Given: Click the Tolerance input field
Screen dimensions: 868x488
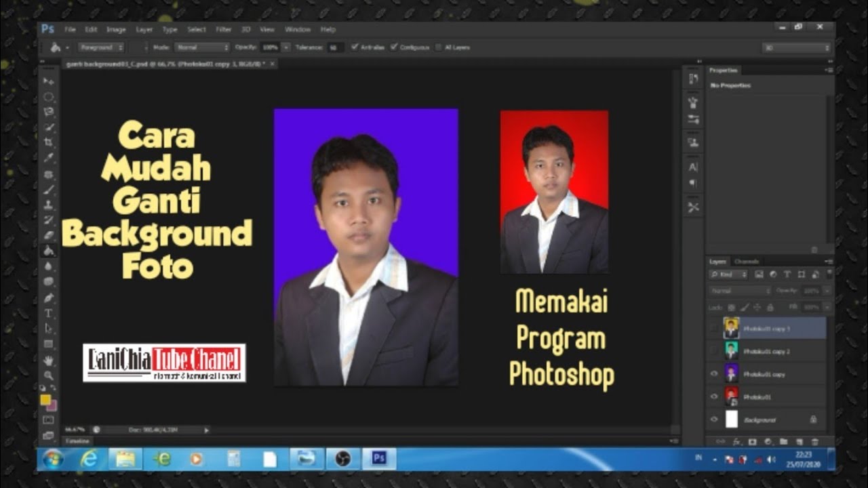Looking at the screenshot, I should 335,47.
